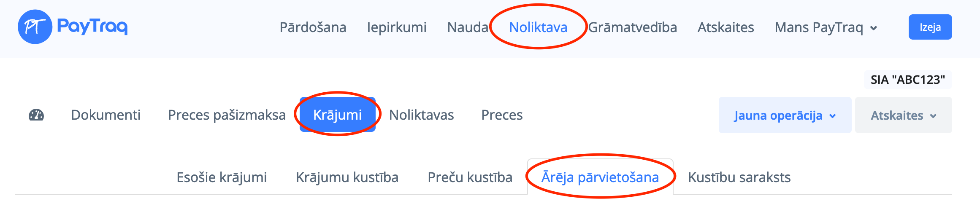
Task: Go to the Iepirkumi section
Action: [396, 27]
